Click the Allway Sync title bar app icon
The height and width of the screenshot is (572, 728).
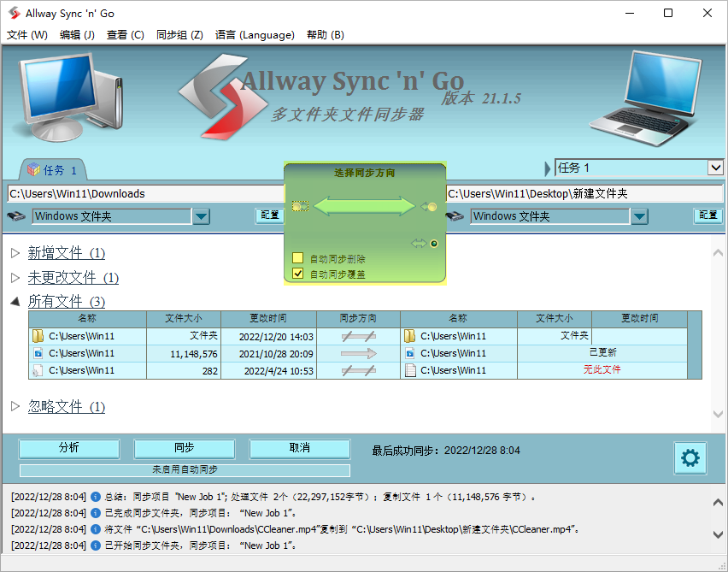(15, 13)
